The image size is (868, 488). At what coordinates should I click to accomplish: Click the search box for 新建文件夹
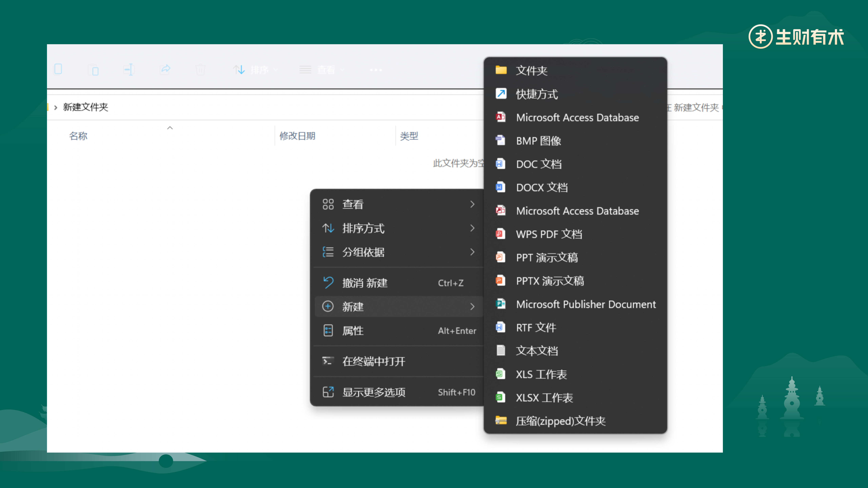click(694, 107)
